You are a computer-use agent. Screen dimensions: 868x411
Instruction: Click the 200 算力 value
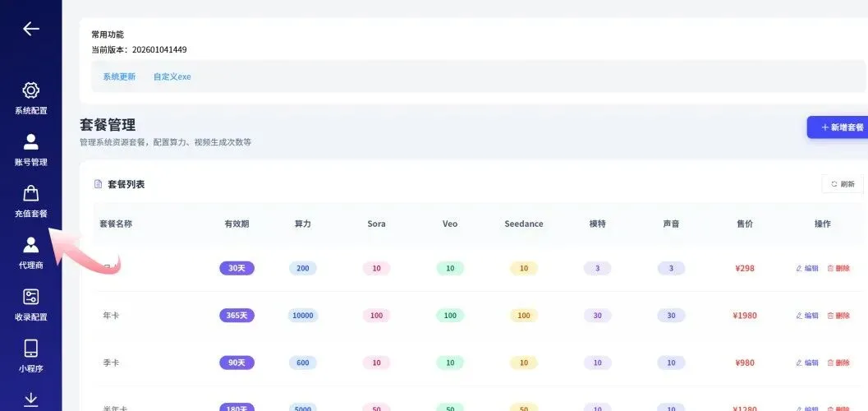click(303, 268)
